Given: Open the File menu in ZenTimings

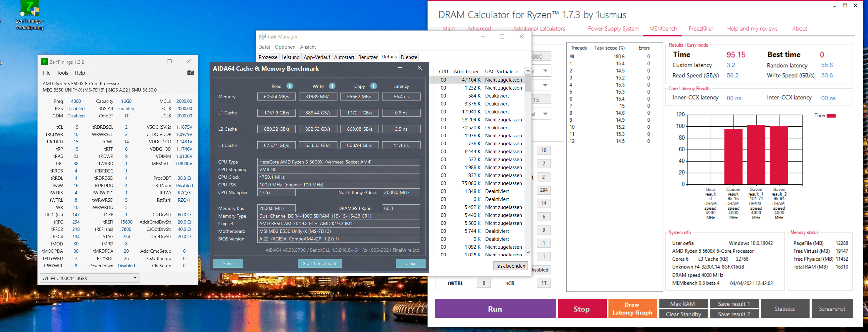Looking at the screenshot, I should click(x=46, y=73).
